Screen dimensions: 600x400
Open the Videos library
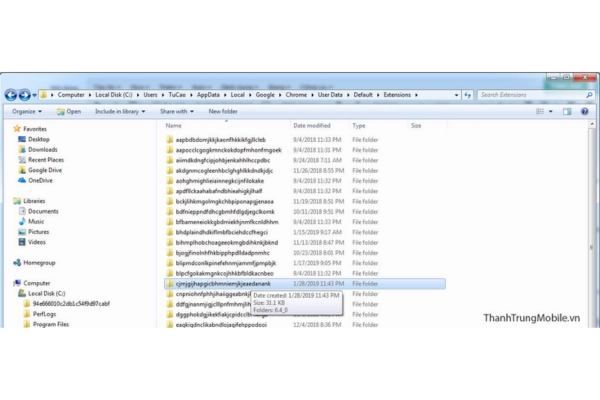click(36, 242)
